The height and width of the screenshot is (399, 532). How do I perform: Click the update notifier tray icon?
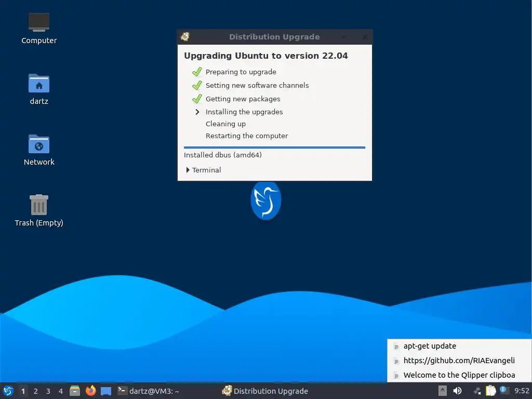point(504,390)
